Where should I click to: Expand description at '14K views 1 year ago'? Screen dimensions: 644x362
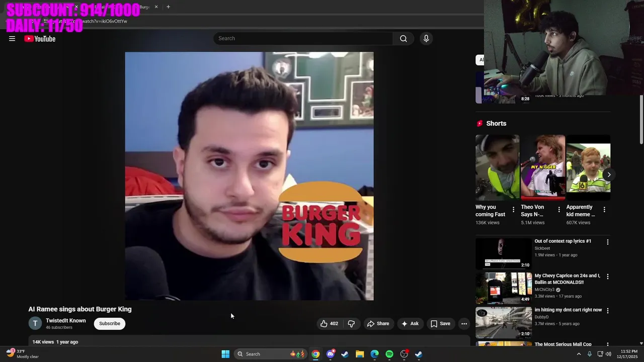(x=249, y=342)
